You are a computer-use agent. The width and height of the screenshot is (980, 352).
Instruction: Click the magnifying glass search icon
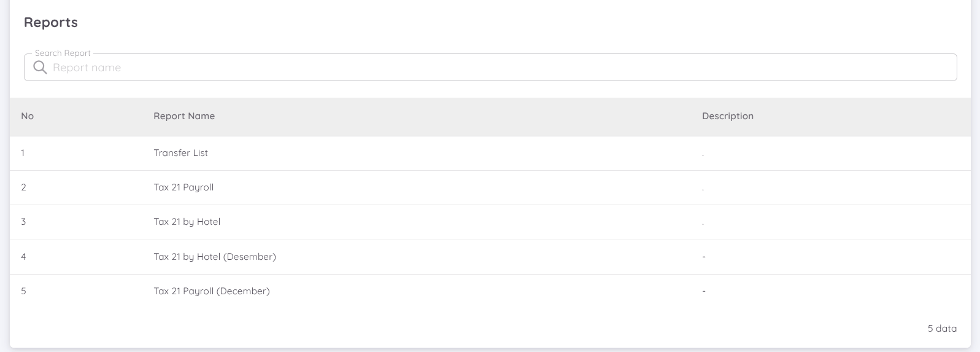tap(40, 68)
